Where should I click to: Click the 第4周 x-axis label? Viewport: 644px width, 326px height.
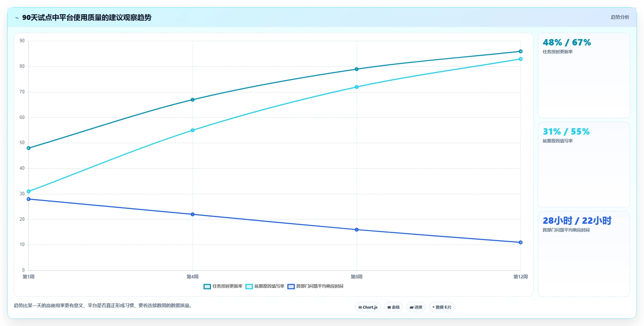[193, 277]
